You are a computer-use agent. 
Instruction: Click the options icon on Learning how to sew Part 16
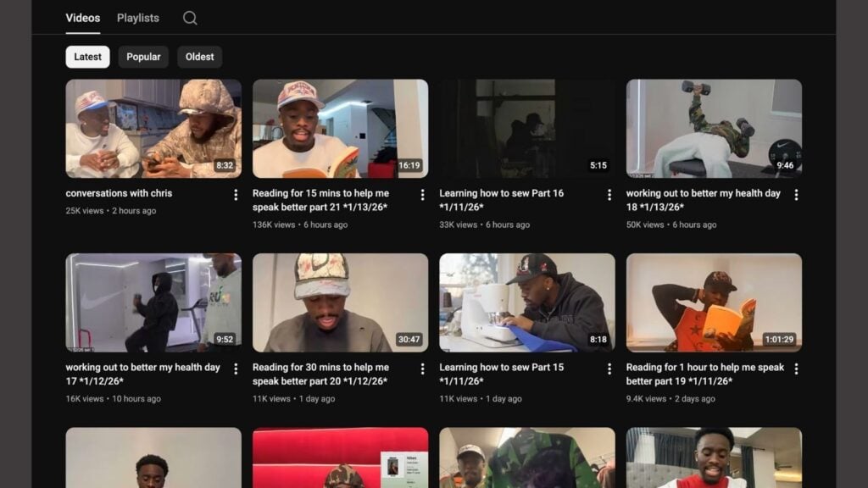pyautogui.click(x=609, y=194)
